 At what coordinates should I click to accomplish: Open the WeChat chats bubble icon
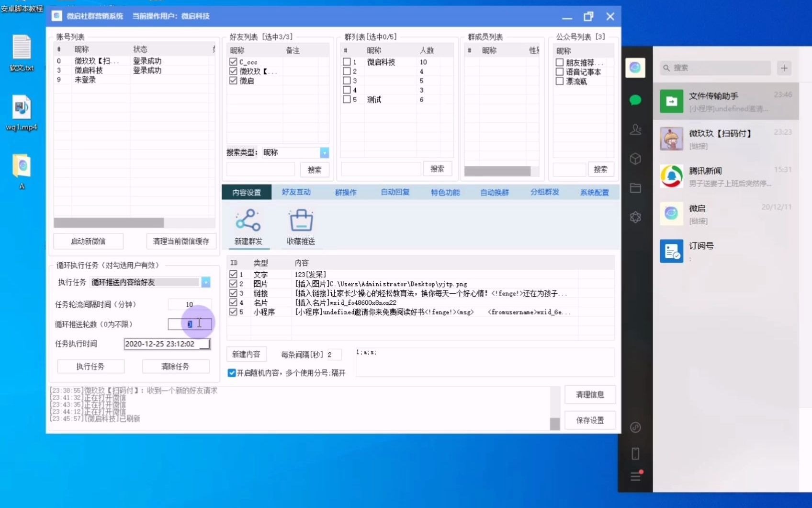pyautogui.click(x=635, y=100)
